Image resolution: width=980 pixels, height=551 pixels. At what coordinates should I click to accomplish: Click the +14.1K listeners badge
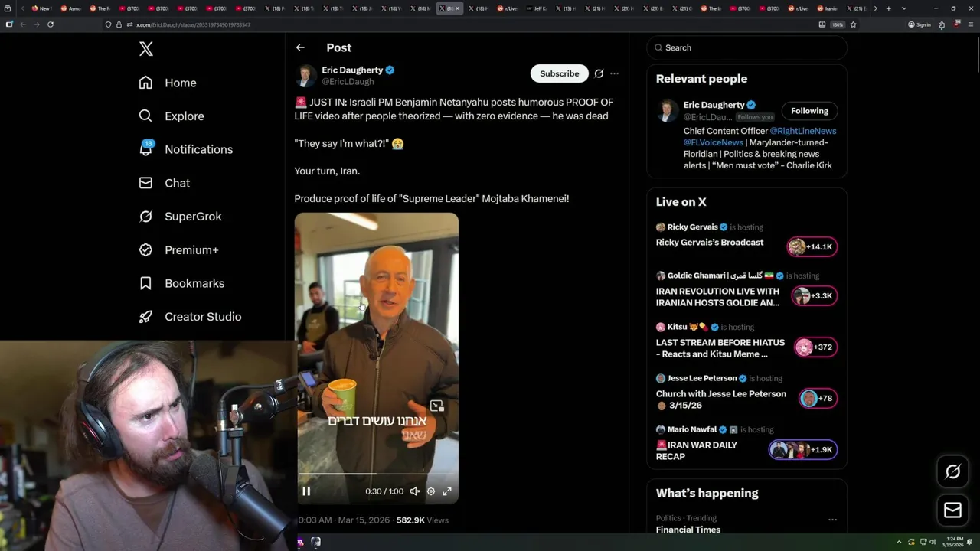click(812, 246)
